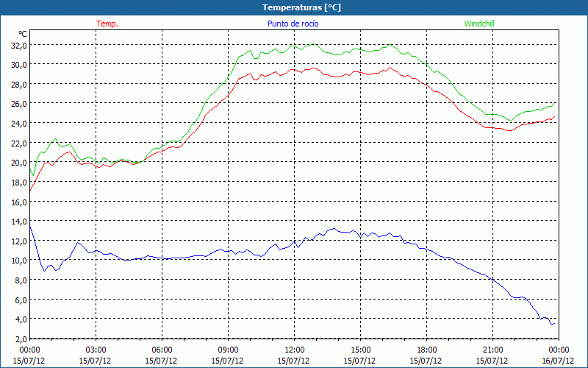
Task: Click the 16/07/12 date label
Action: (559, 361)
